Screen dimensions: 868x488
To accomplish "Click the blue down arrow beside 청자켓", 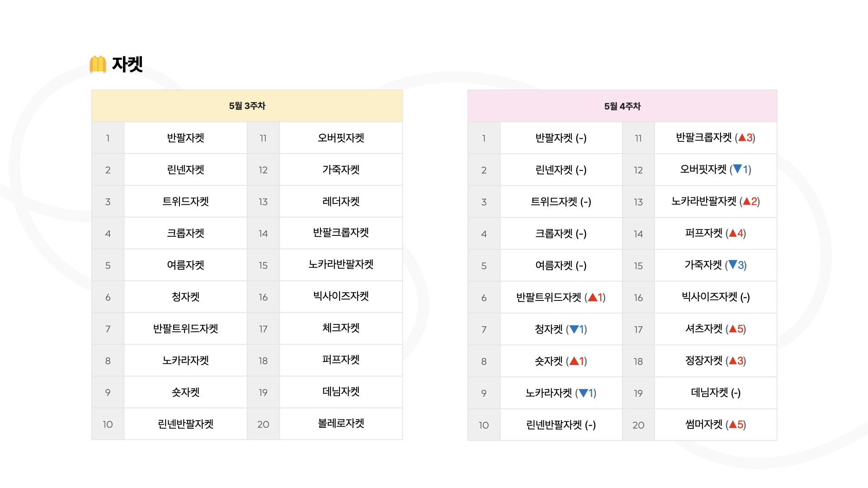I will pos(574,329).
